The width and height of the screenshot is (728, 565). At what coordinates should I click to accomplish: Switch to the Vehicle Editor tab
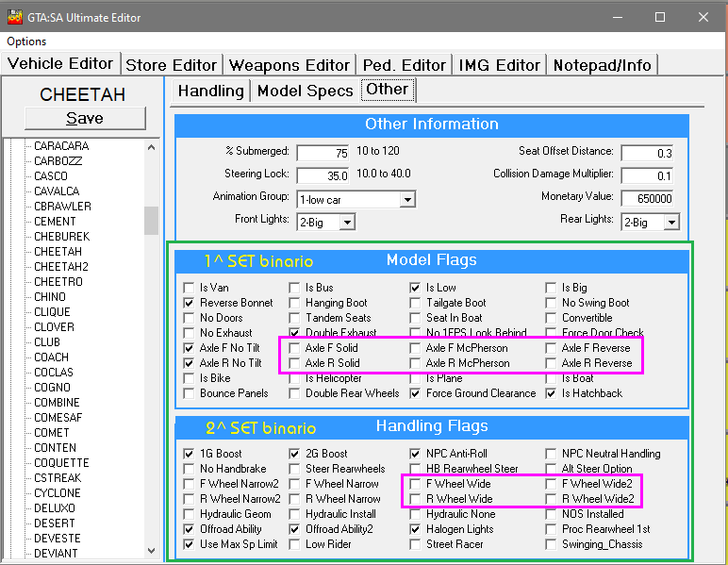click(x=60, y=63)
